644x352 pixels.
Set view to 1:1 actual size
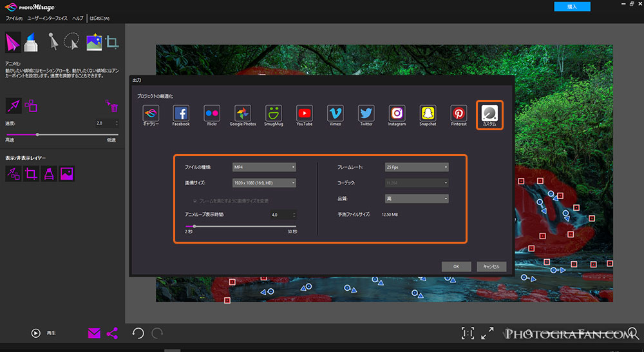tap(468, 333)
